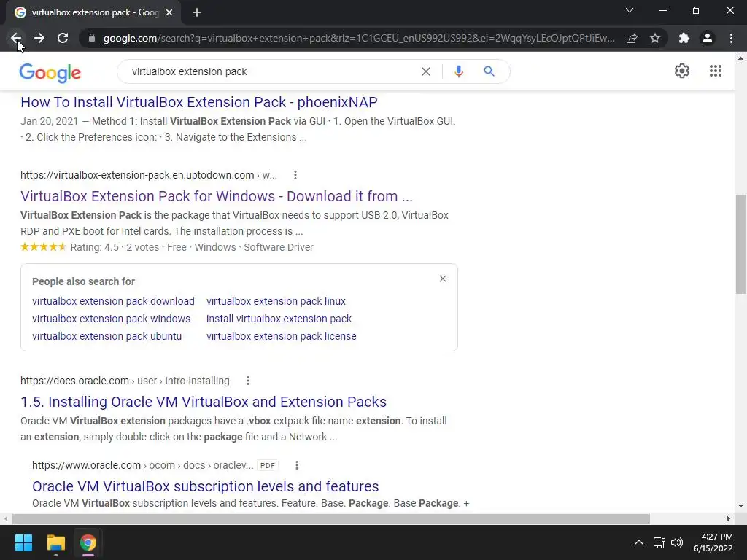Click the browser forward arrow
Image resolution: width=747 pixels, height=560 pixels.
39,38
